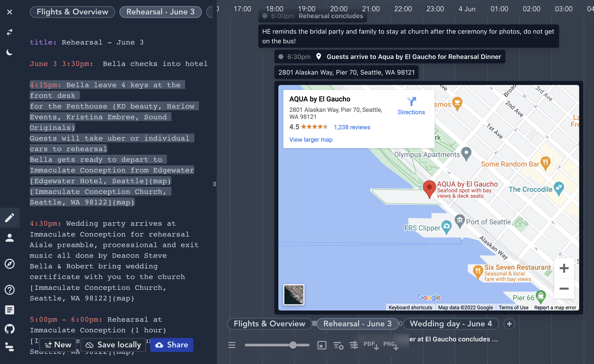
Task: Click View larger map link
Action: click(x=311, y=140)
